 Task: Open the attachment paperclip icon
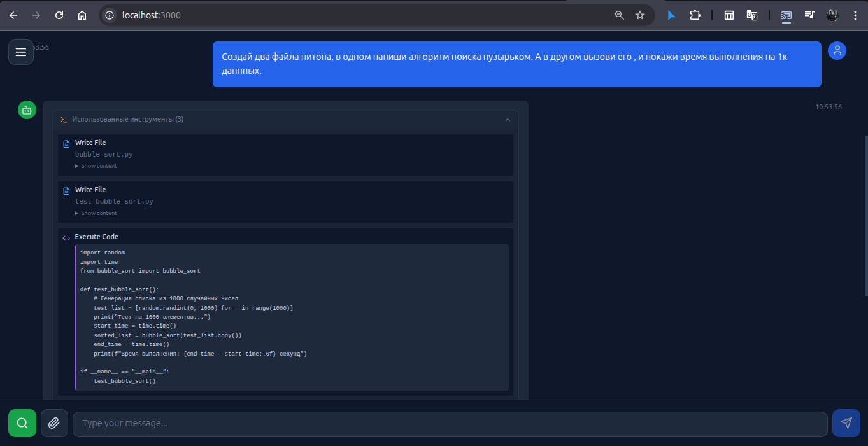click(54, 422)
